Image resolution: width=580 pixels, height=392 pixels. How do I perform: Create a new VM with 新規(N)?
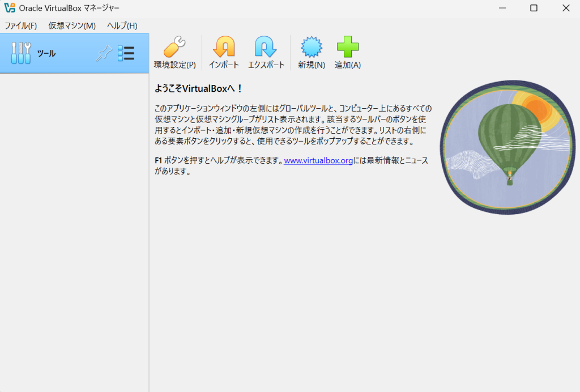pyautogui.click(x=312, y=53)
